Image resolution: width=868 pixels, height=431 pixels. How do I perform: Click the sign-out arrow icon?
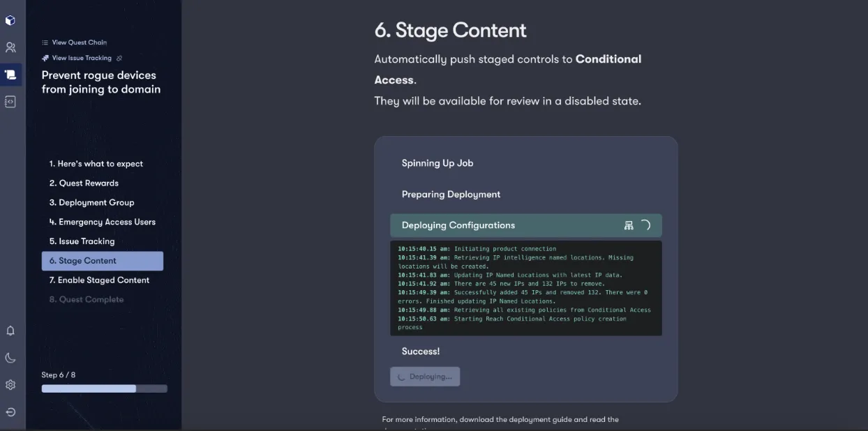point(10,411)
